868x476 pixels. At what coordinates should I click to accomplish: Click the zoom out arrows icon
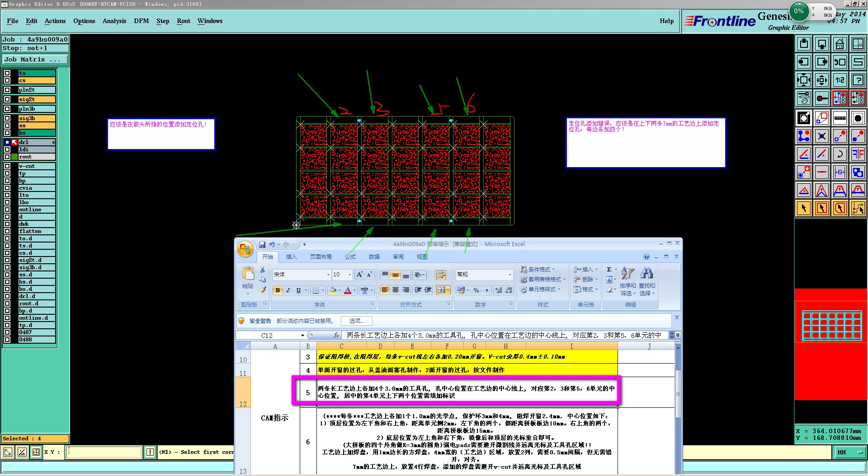[822, 80]
